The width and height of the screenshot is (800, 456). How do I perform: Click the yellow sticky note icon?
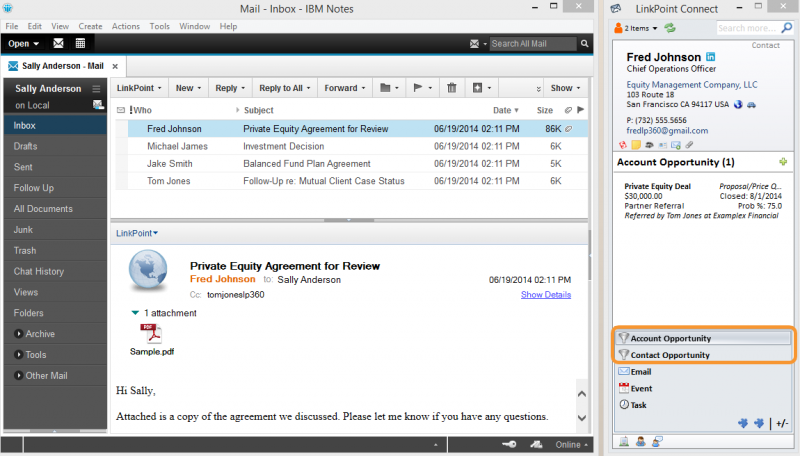coord(636,145)
